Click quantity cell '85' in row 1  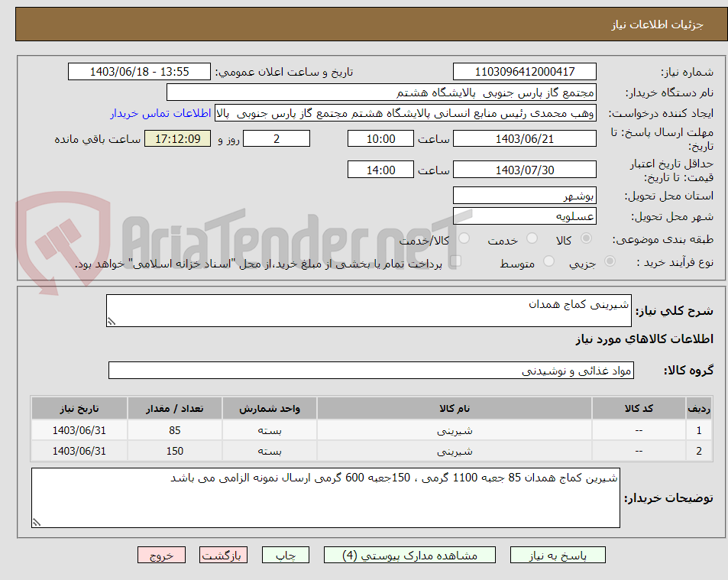(175, 430)
